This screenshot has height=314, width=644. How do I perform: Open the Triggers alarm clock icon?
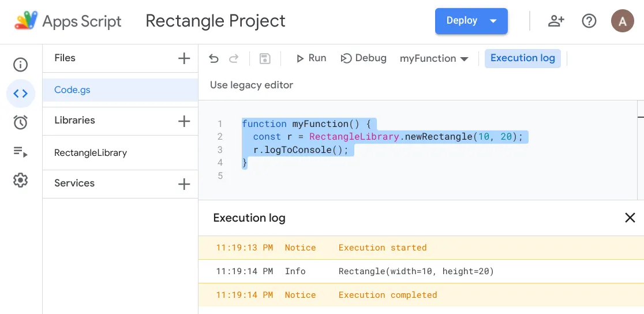(21, 122)
